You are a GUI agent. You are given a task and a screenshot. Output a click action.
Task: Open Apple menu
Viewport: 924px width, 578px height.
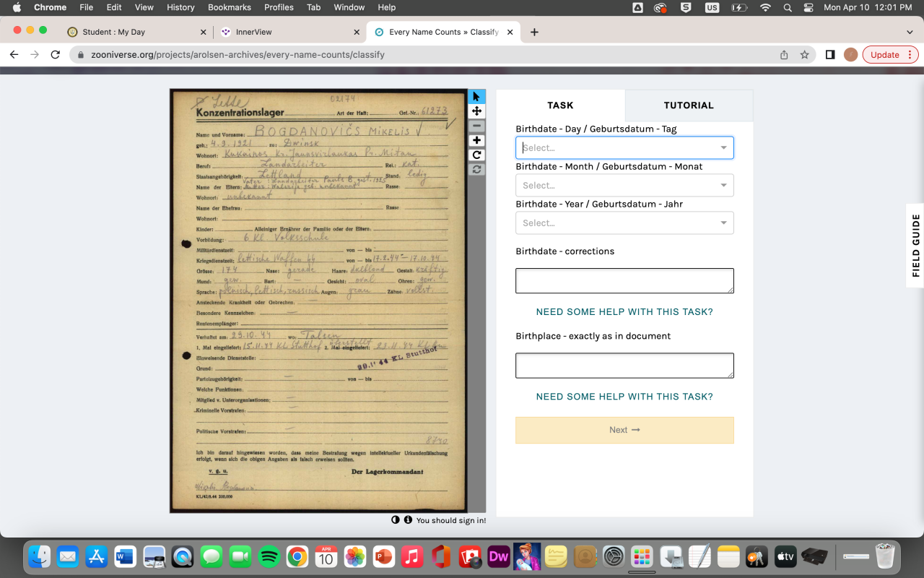pos(17,7)
